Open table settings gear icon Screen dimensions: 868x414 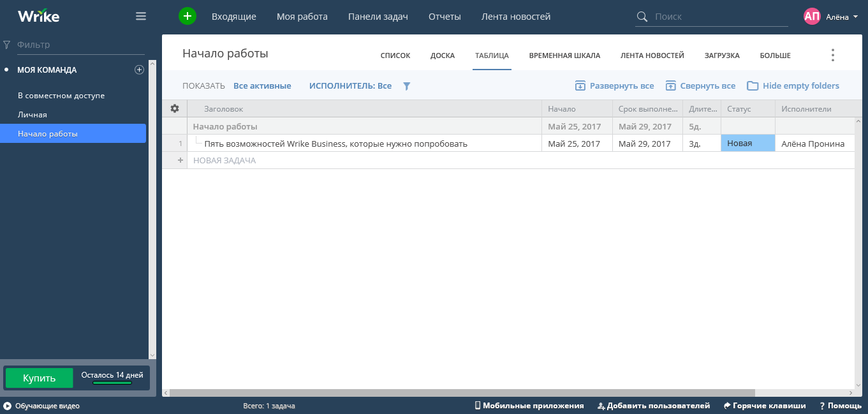tap(175, 108)
